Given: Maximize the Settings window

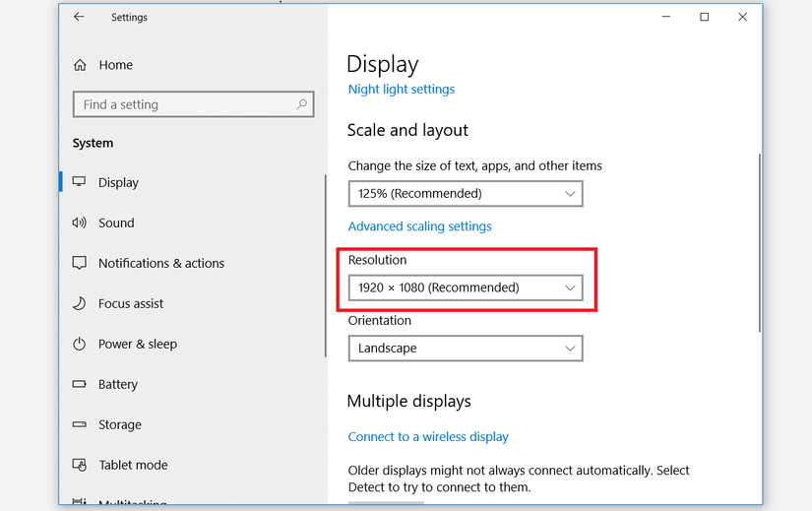Looking at the screenshot, I should coord(705,17).
